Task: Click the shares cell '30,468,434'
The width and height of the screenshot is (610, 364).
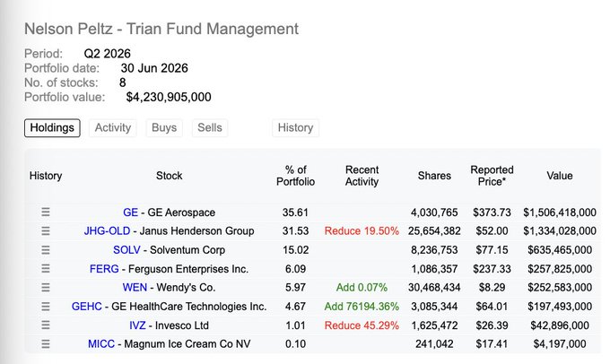Action: pyautogui.click(x=434, y=288)
